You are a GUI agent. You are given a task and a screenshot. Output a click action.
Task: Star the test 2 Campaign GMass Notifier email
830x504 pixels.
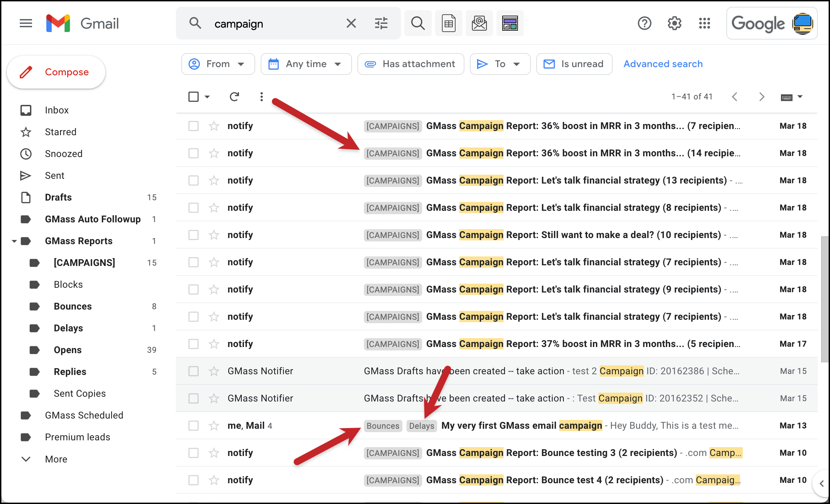(x=214, y=371)
